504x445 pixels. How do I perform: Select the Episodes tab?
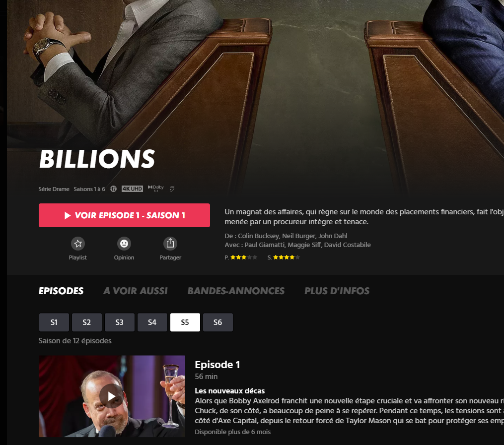(61, 291)
